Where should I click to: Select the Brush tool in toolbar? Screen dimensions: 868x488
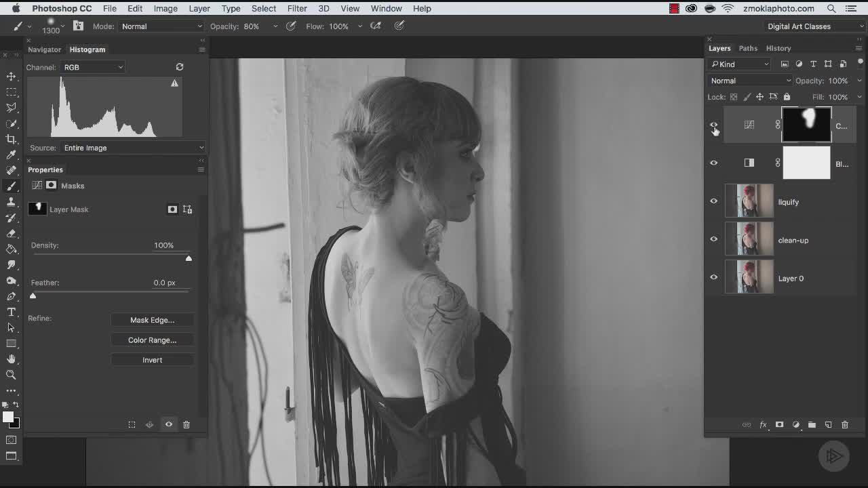click(x=12, y=186)
